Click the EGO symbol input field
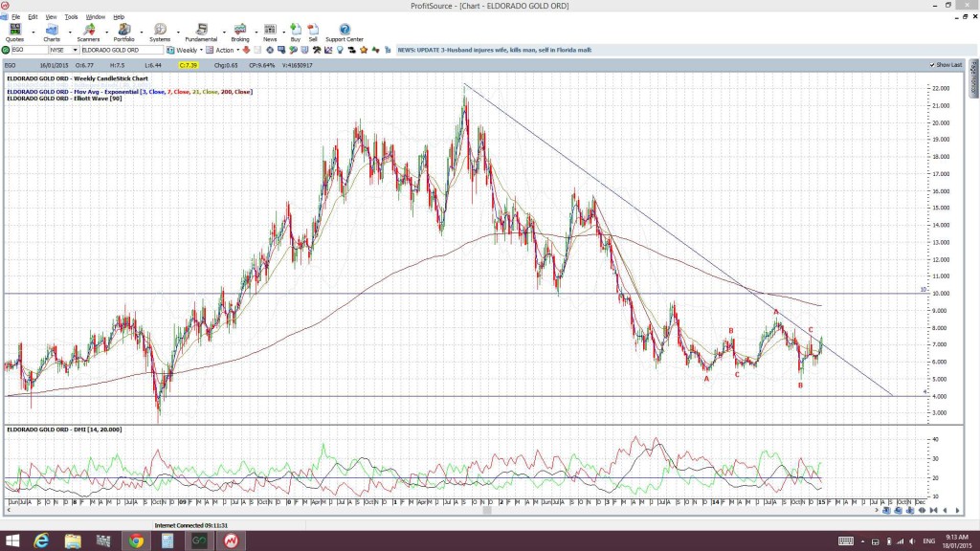 tap(29, 50)
